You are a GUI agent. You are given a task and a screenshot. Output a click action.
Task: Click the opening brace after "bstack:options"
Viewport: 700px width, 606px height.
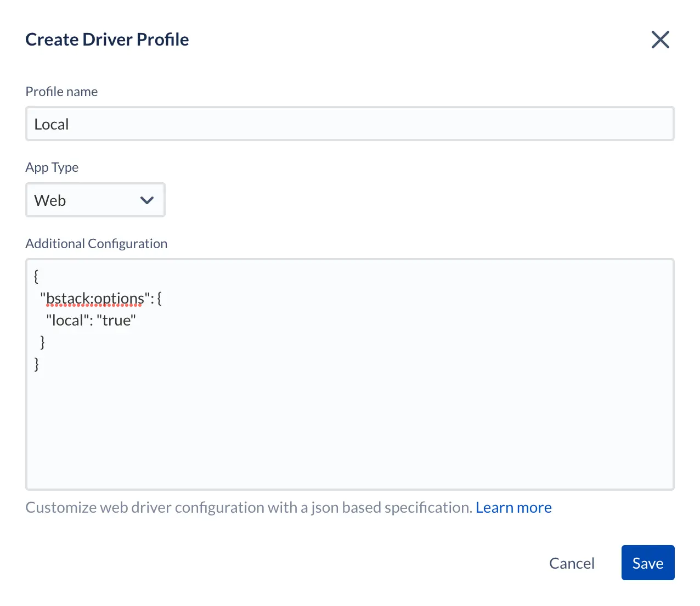pyautogui.click(x=159, y=299)
